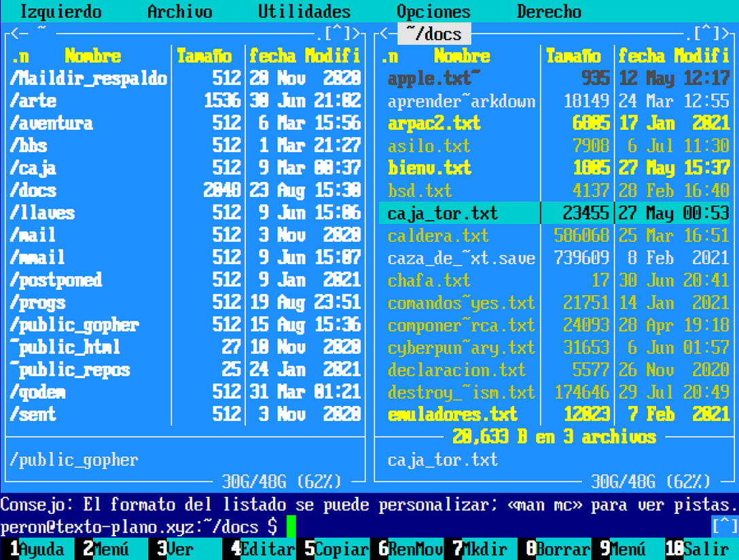Screen dimensions: 739x560
Task: Click the shell command prompt input line
Action: coord(475,526)
